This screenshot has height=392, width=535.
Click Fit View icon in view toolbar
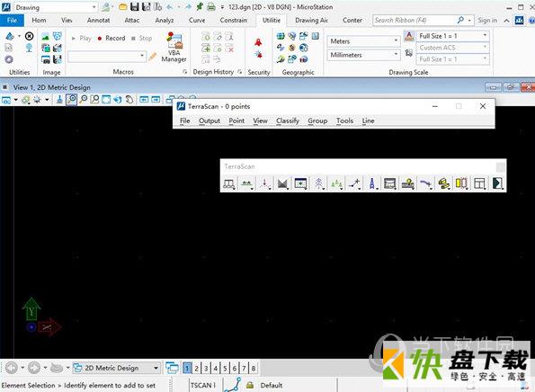(106, 99)
